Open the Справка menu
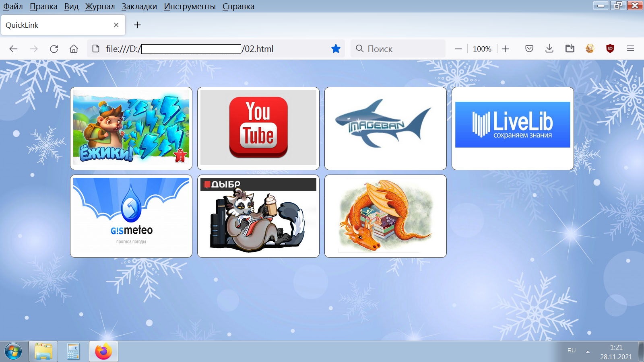Screen dimensions: 644x362 238,6
